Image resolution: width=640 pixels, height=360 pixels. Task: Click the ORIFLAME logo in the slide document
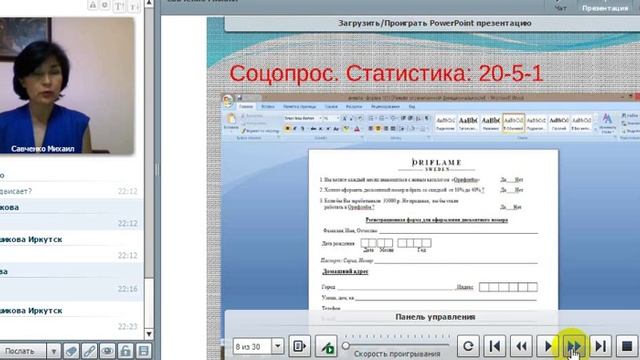437,164
